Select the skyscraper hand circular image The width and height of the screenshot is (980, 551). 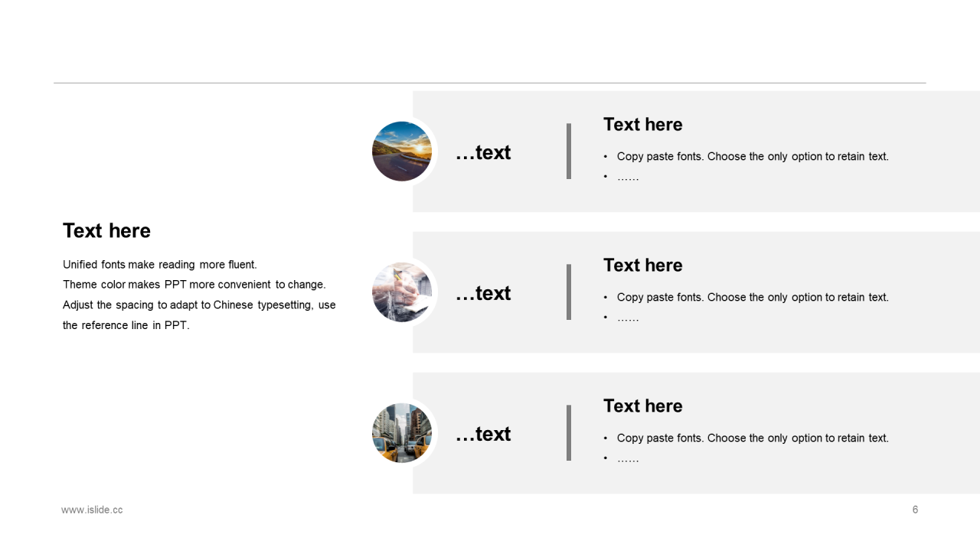(x=402, y=292)
